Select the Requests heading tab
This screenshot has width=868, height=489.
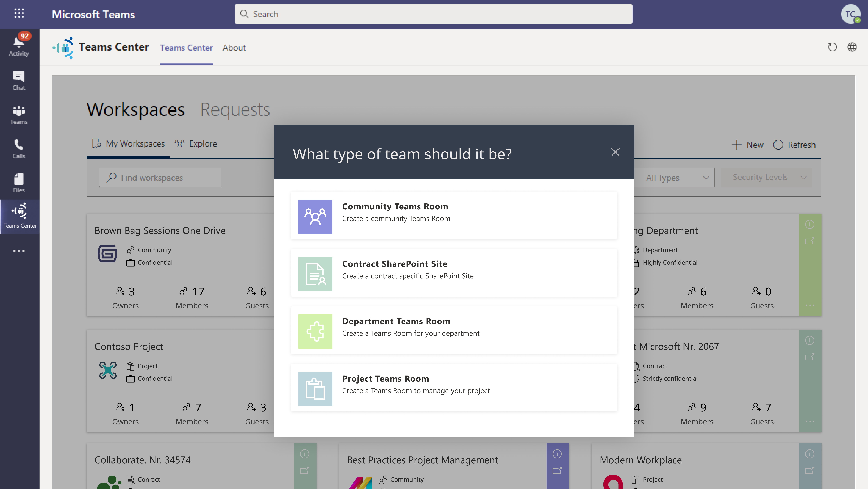(235, 110)
